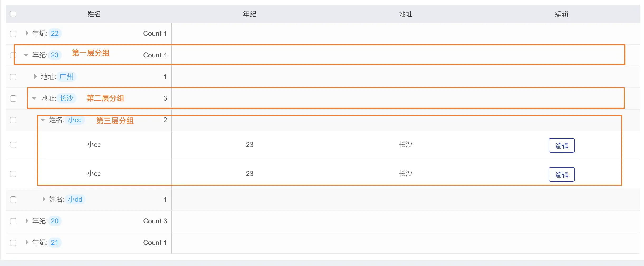This screenshot has height=266, width=644.
Task: Collapse the 地址: 长沙 subgroup
Action: (34, 98)
